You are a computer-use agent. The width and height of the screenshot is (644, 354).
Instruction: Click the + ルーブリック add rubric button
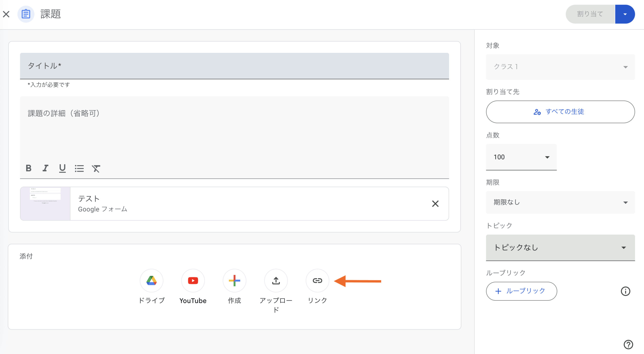pyautogui.click(x=521, y=291)
